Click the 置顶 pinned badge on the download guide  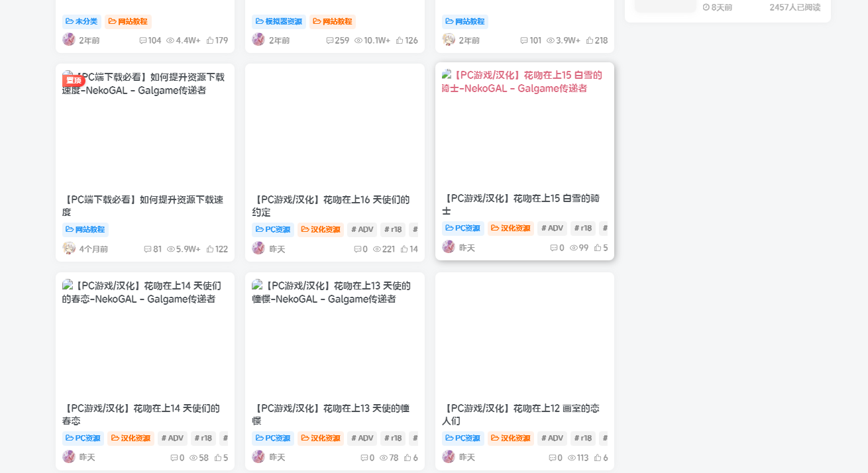pos(74,80)
